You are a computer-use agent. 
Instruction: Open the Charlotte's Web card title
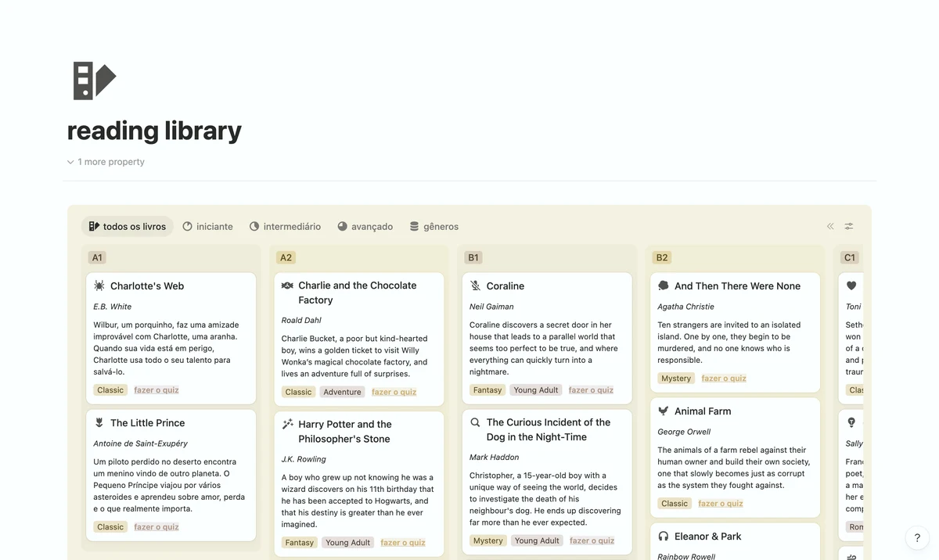(x=147, y=286)
